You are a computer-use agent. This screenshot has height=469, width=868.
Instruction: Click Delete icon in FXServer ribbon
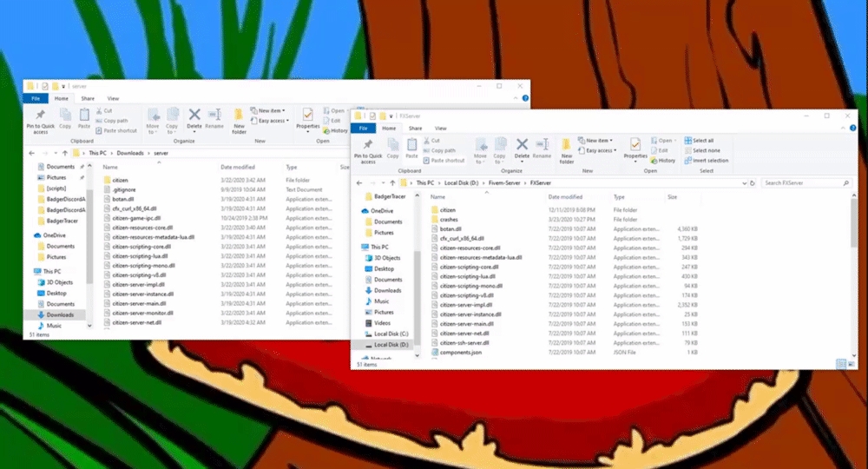point(522,149)
